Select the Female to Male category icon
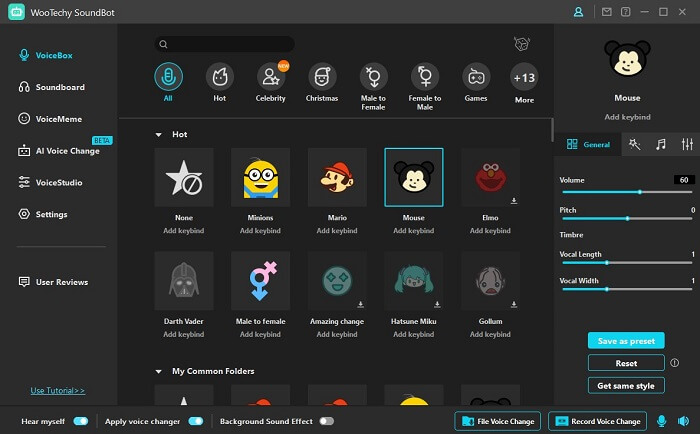The width and height of the screenshot is (700, 434). (425, 77)
